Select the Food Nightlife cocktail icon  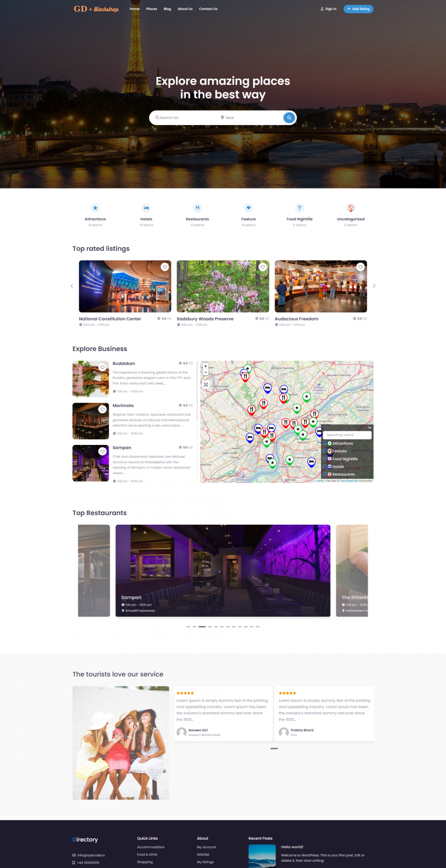pos(299,208)
